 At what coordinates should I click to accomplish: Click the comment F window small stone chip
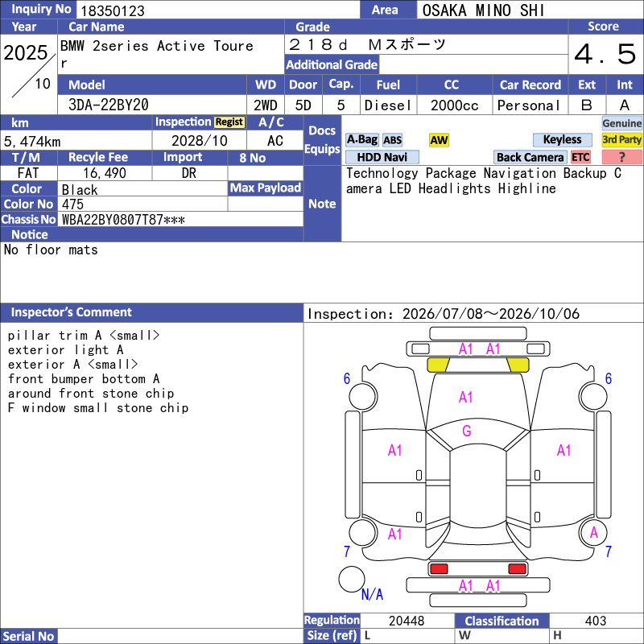98,408
